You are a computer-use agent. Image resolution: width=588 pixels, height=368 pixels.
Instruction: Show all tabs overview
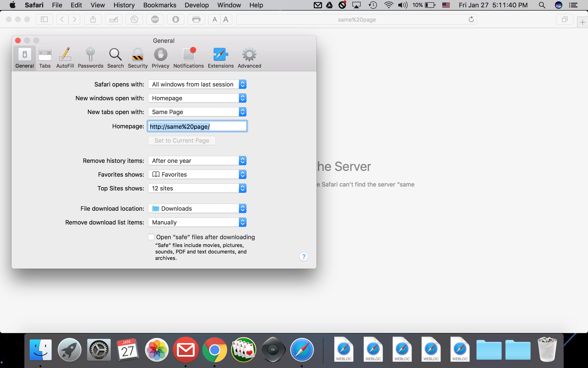click(x=565, y=20)
